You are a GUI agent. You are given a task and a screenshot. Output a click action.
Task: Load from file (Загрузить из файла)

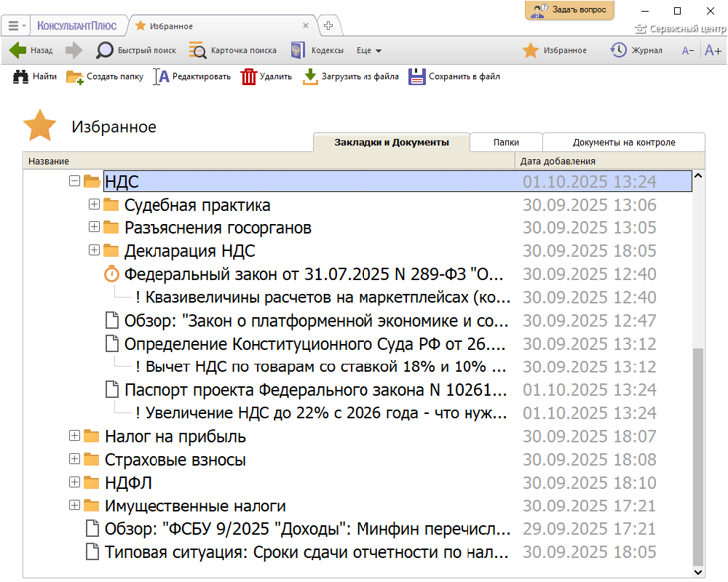coord(311,76)
